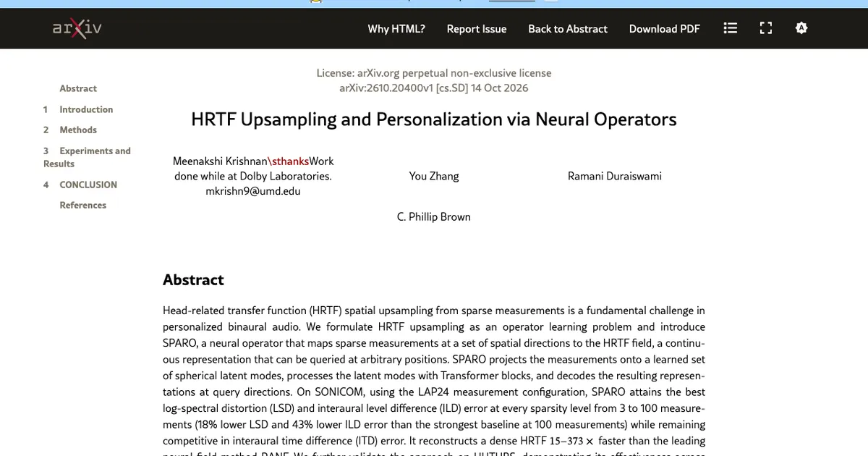868x456 pixels.
Task: Navigate to section 1 Introduction
Action: 86,109
